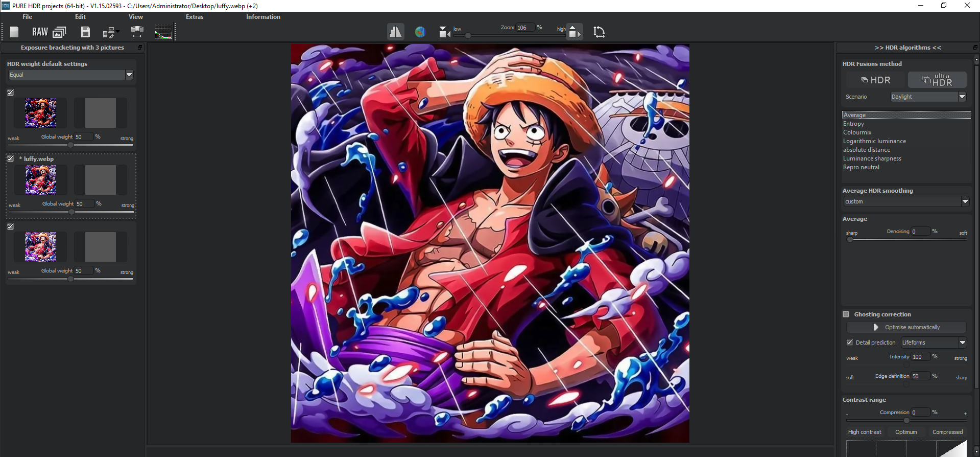Open the histogram display icon
The image size is (980, 457).
click(163, 32)
